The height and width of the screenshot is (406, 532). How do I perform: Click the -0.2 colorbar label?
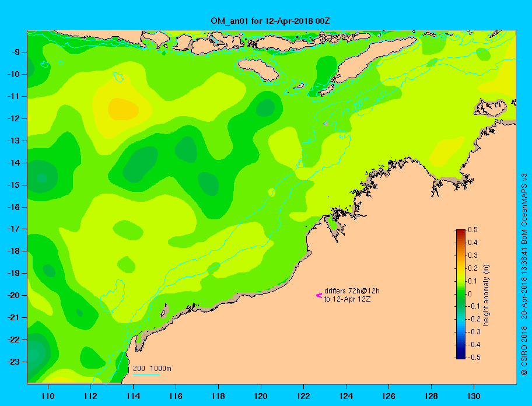point(474,319)
